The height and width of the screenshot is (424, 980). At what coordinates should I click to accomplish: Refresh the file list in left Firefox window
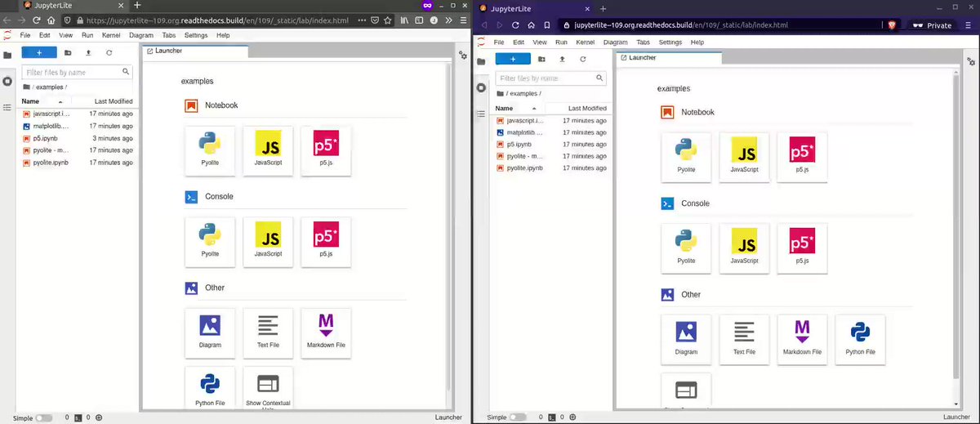pos(109,52)
